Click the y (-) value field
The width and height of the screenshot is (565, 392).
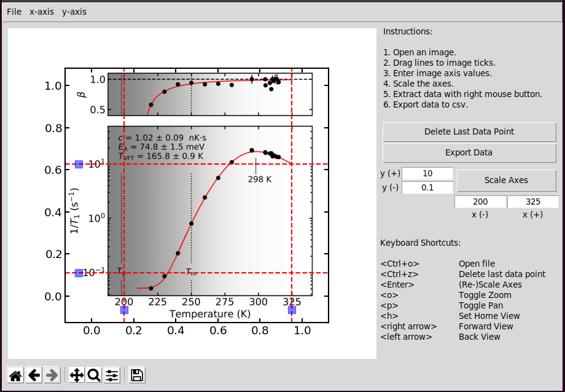427,187
